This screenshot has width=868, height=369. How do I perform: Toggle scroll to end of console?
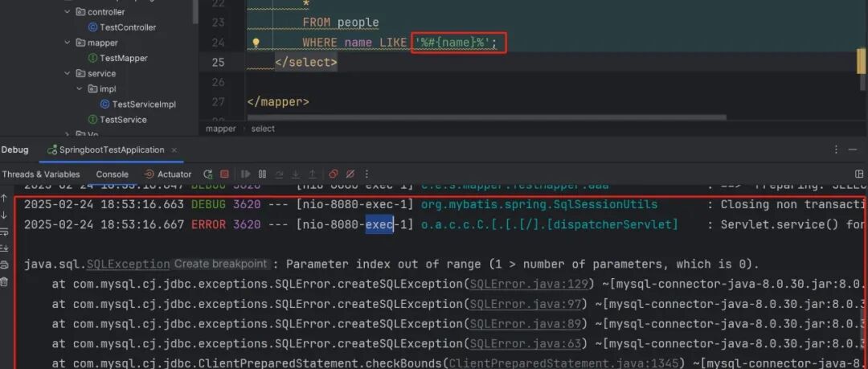coord(5,248)
